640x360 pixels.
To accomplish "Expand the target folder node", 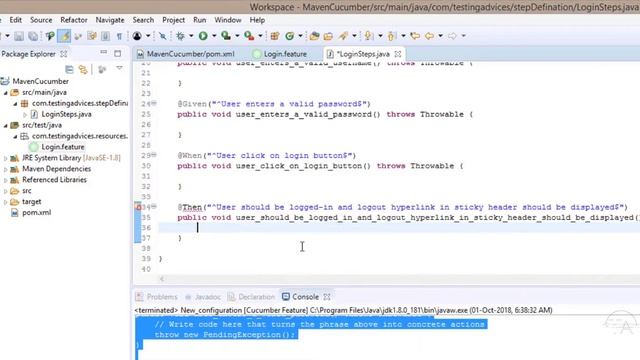I will (x=6, y=202).
